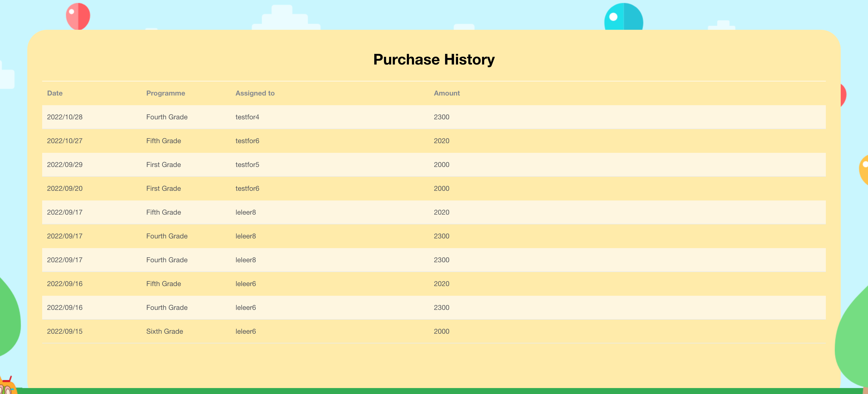Click amount 2300 in the 2022/10/28 row
Viewport: 868px width, 394px height.
coord(441,117)
